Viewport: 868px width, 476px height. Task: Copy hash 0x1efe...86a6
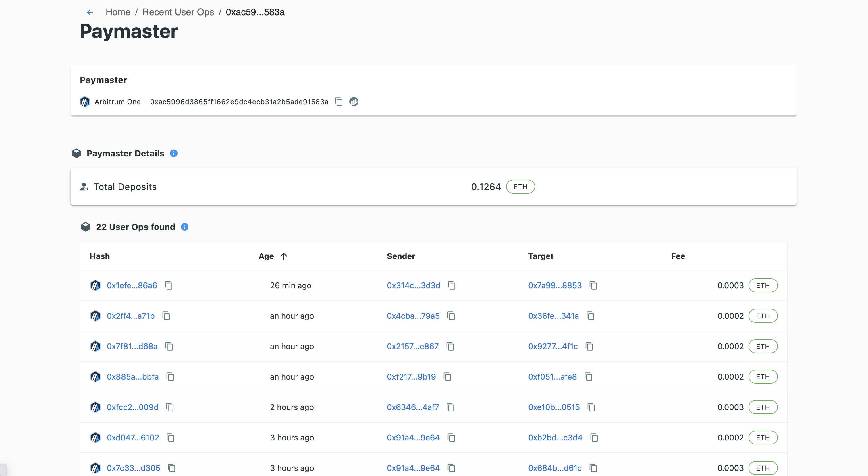point(169,286)
